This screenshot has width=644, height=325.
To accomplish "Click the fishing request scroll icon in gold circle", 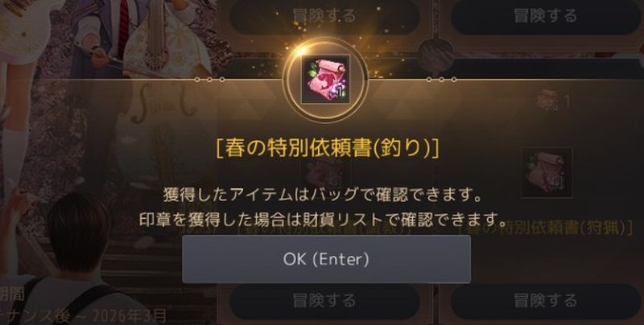I will point(326,80).
